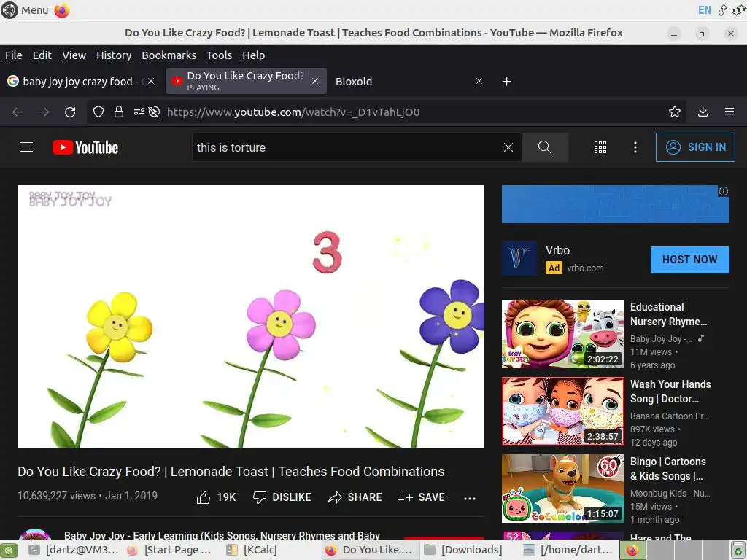Open a new browser tab
The height and width of the screenshot is (560, 747).
507,82
